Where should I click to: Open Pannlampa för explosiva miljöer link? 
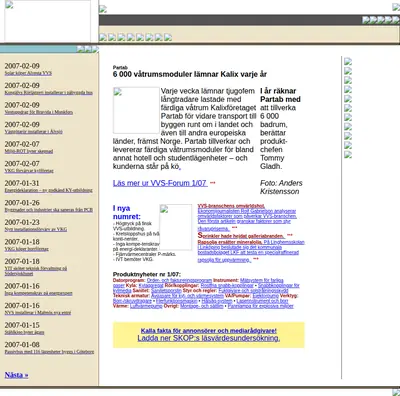coord(261,306)
